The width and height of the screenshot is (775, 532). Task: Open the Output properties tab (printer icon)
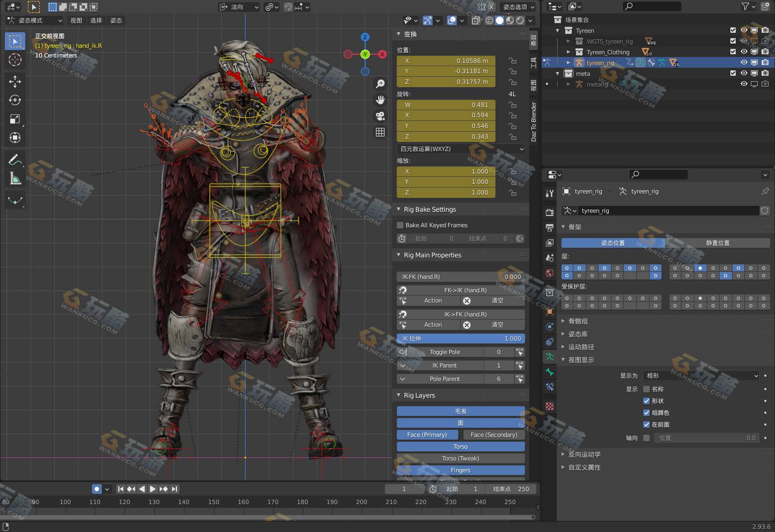tap(549, 227)
